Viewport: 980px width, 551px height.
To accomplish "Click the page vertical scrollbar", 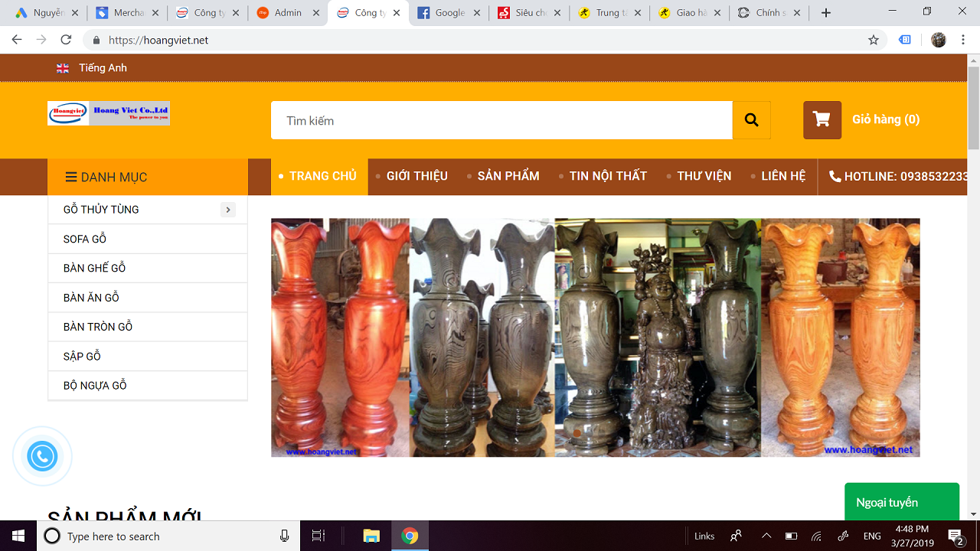I will (973, 107).
